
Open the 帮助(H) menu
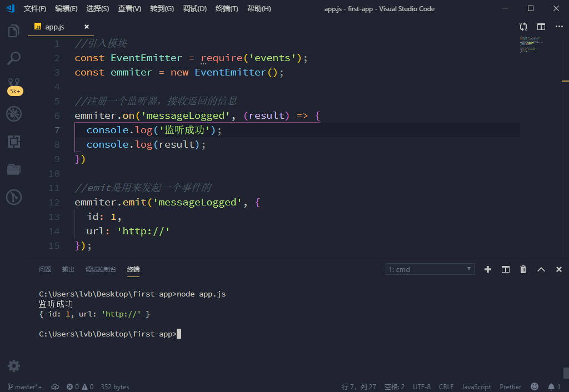(x=259, y=9)
